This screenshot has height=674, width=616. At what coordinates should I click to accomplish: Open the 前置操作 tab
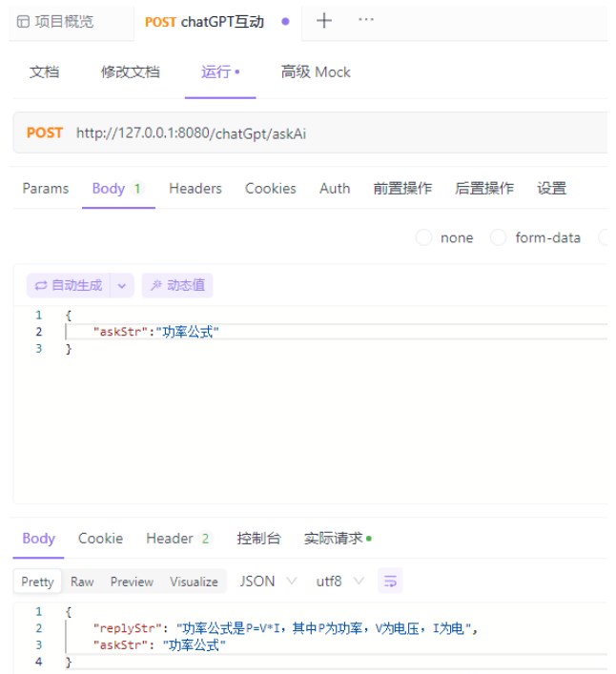pos(402,188)
